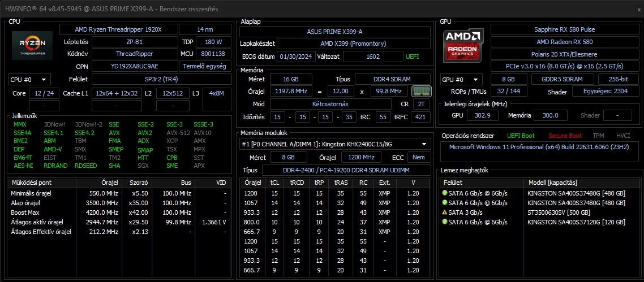
Task: Click warning icon next to SATA 3 Gb/s
Action: (444, 212)
